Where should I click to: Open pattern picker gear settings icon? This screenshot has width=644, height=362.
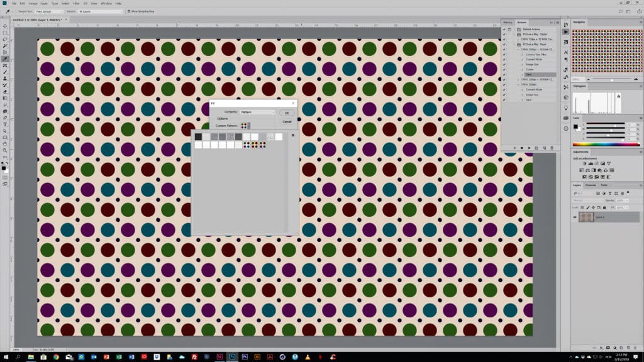coord(293,135)
